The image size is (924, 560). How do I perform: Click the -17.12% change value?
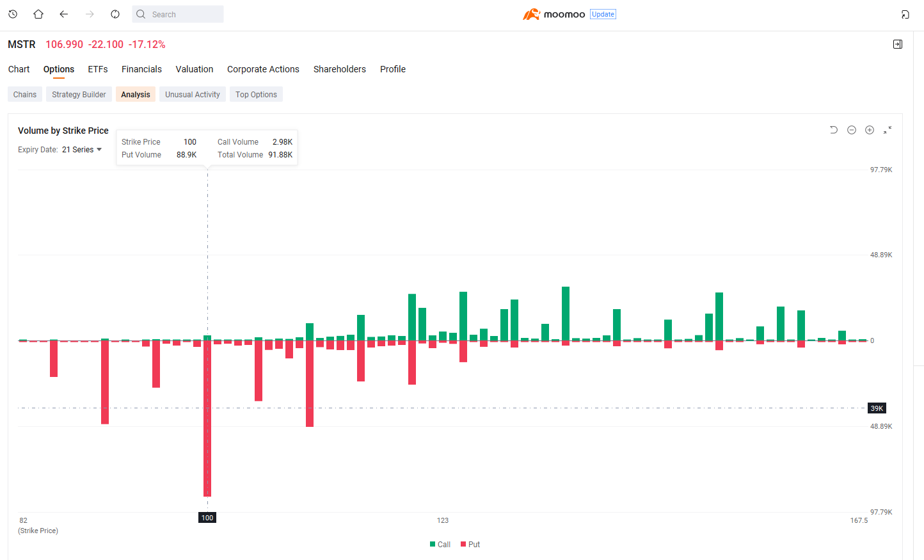coord(147,44)
